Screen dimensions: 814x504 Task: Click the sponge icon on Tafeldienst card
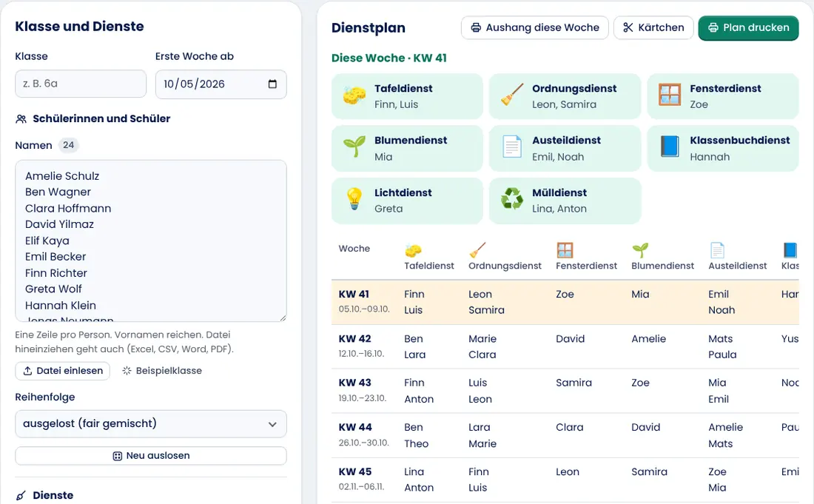click(354, 96)
